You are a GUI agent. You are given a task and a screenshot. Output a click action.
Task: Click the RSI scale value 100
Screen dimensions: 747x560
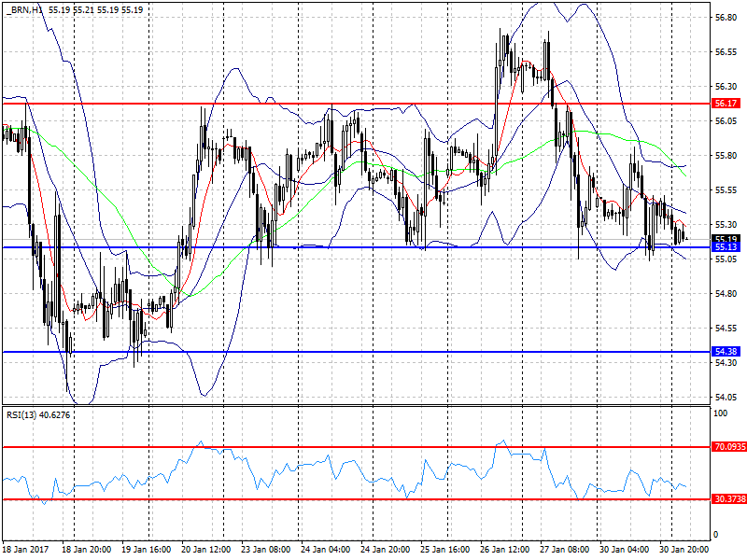(721, 413)
